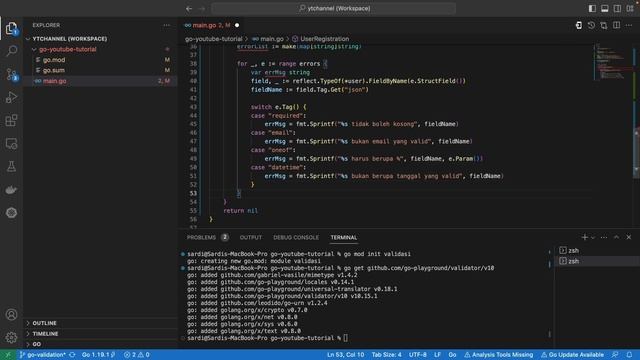Click the Go 1.19.1 version indicator
This screenshot has width=640, height=360.
tap(98, 355)
